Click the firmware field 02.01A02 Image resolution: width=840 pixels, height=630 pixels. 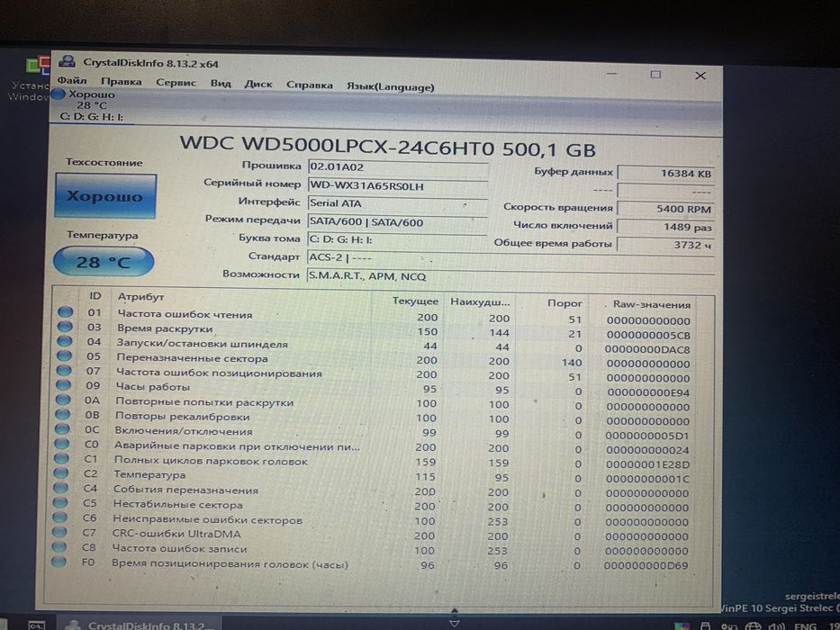[398, 167]
